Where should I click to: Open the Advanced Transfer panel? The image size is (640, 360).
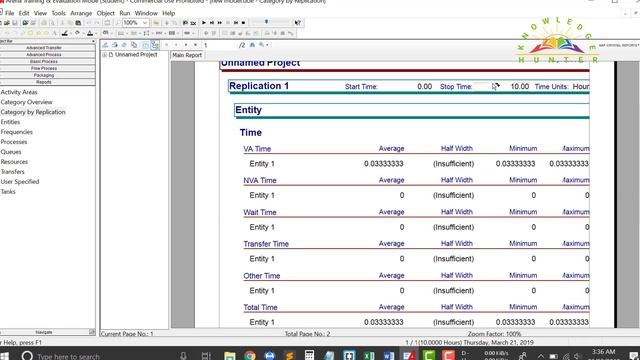(47, 48)
